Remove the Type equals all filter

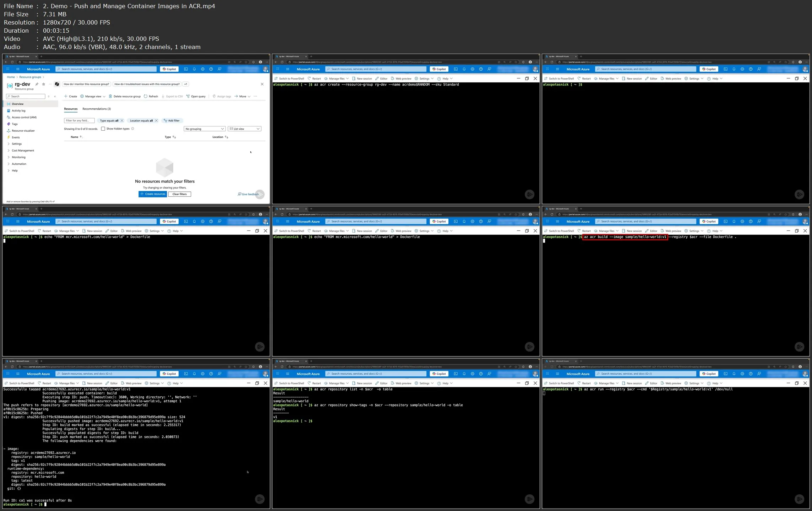click(x=122, y=121)
